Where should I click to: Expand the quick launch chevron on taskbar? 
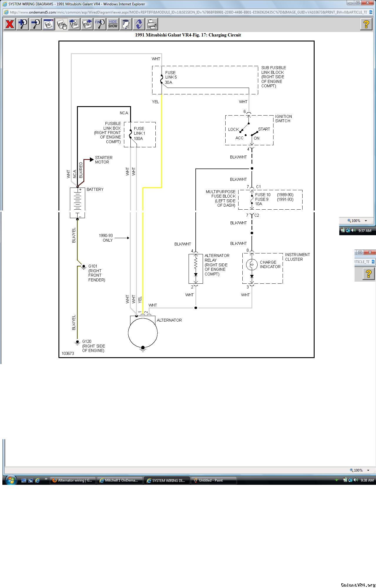point(46,479)
